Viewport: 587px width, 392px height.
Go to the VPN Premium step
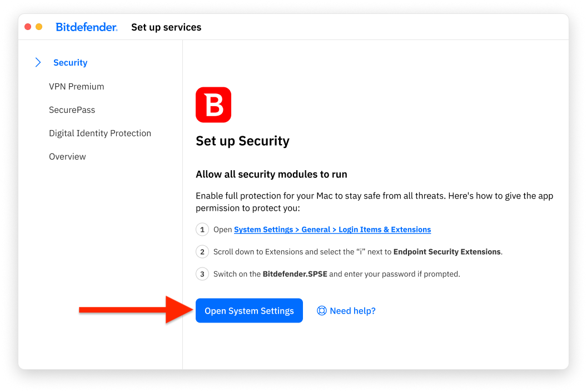[77, 87]
